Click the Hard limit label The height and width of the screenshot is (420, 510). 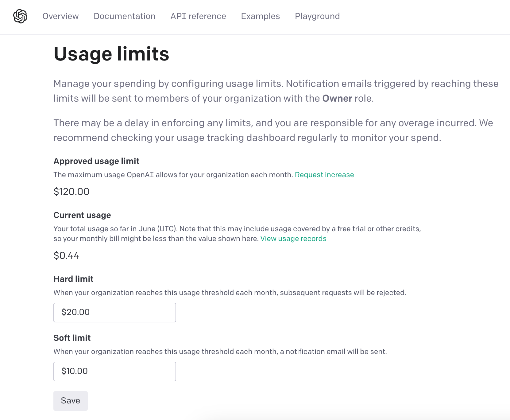tap(74, 279)
